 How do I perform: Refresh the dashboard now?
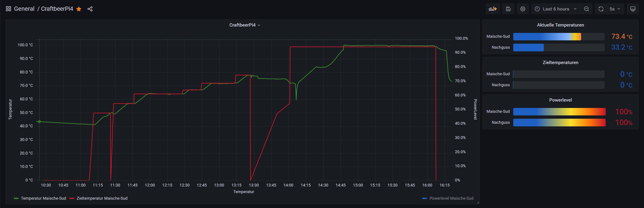(601, 9)
